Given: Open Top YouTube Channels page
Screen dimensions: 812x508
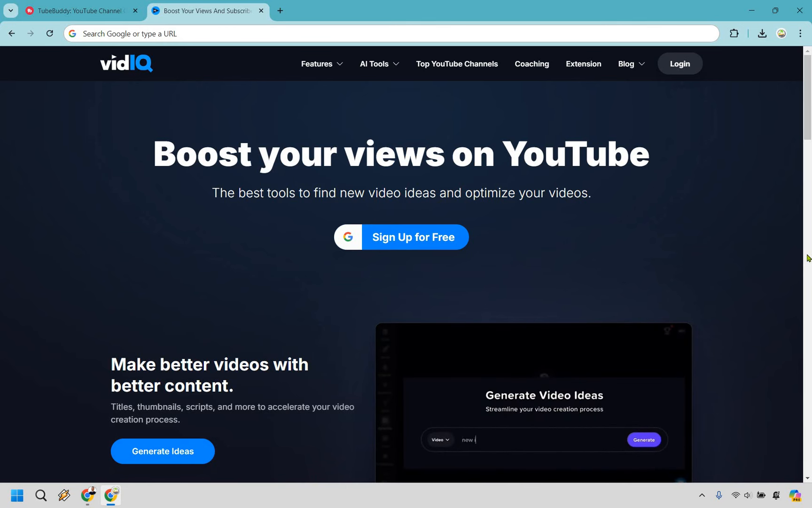Looking at the screenshot, I should [x=457, y=63].
